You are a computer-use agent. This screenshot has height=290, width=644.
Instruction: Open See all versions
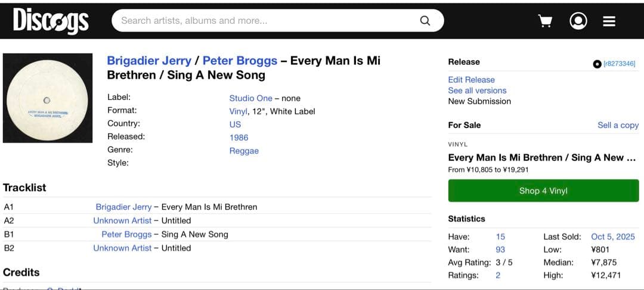(477, 91)
